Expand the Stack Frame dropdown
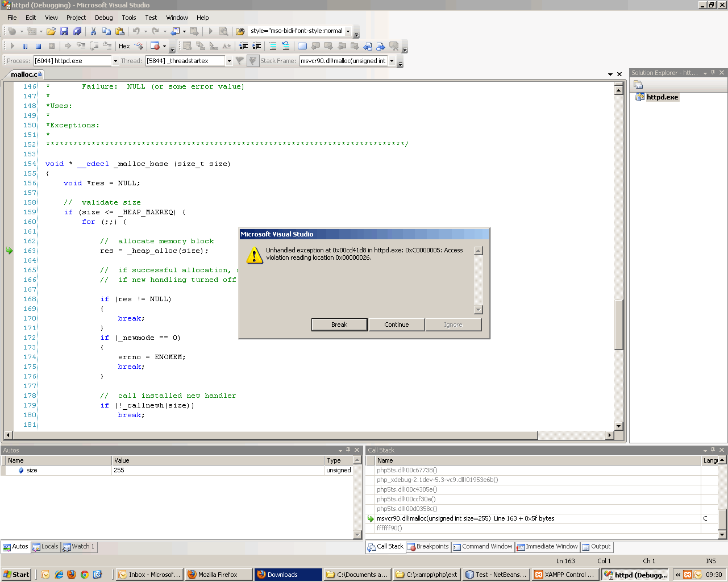The height and width of the screenshot is (582, 728). coord(392,61)
